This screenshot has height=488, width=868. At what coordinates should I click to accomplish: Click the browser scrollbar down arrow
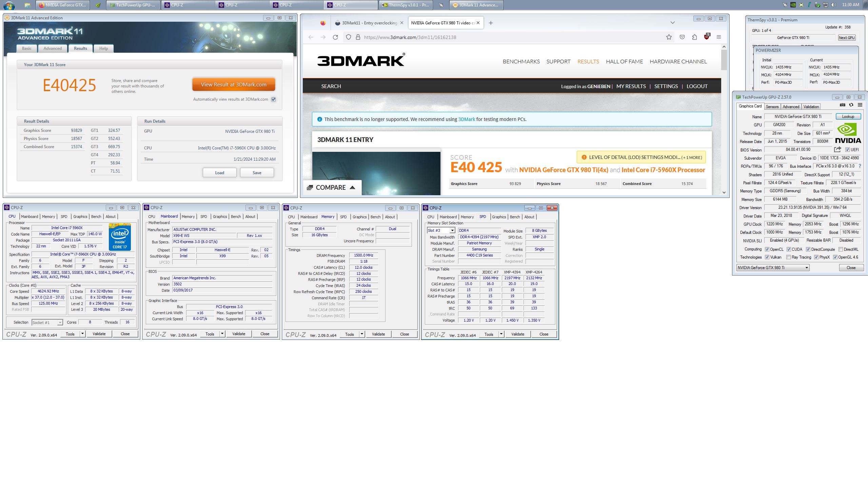pos(724,192)
